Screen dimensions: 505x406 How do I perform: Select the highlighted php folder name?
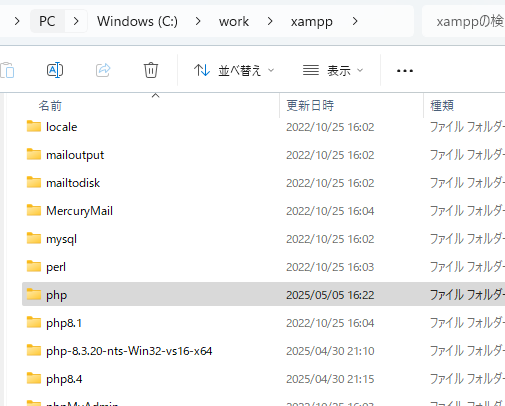tap(57, 295)
